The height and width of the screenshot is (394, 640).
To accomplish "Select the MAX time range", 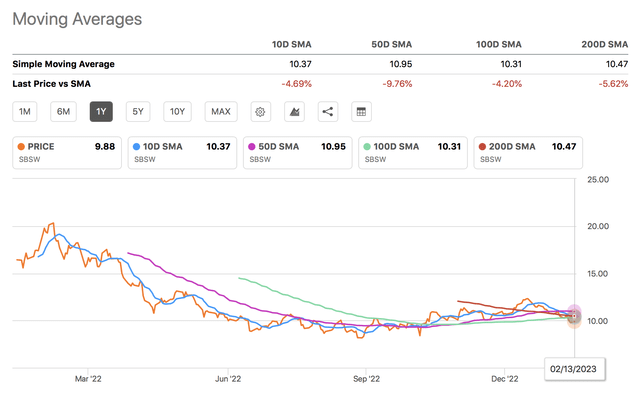I will pos(221,112).
